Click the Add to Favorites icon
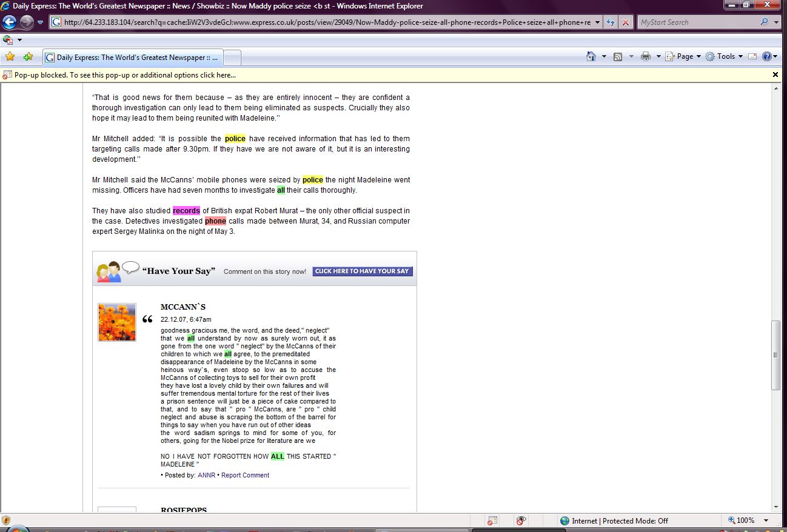 [x=28, y=57]
